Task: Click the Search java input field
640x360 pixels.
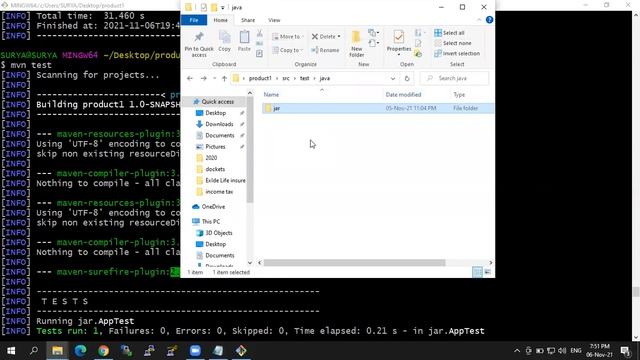Action: pos(454,78)
